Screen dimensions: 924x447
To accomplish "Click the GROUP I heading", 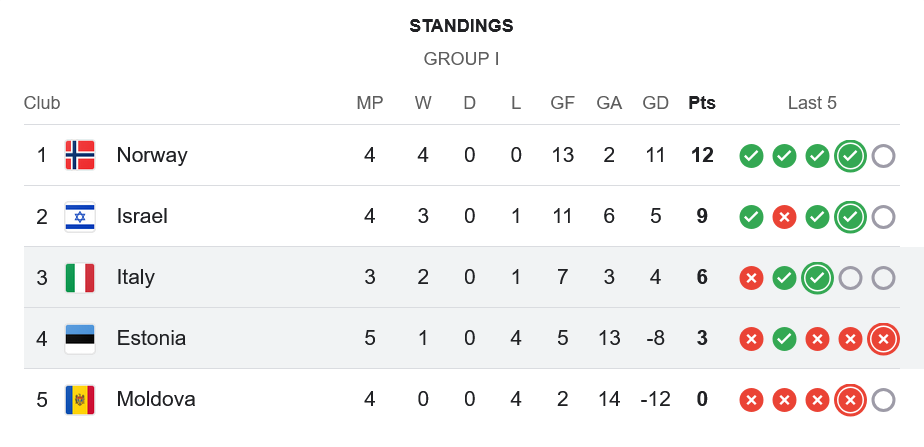I will click(x=461, y=59).
